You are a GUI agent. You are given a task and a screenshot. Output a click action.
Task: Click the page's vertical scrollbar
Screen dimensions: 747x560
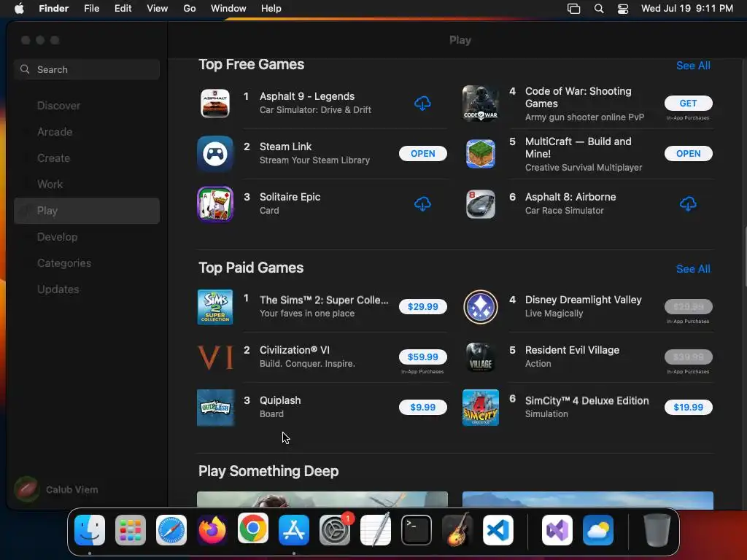click(x=745, y=257)
